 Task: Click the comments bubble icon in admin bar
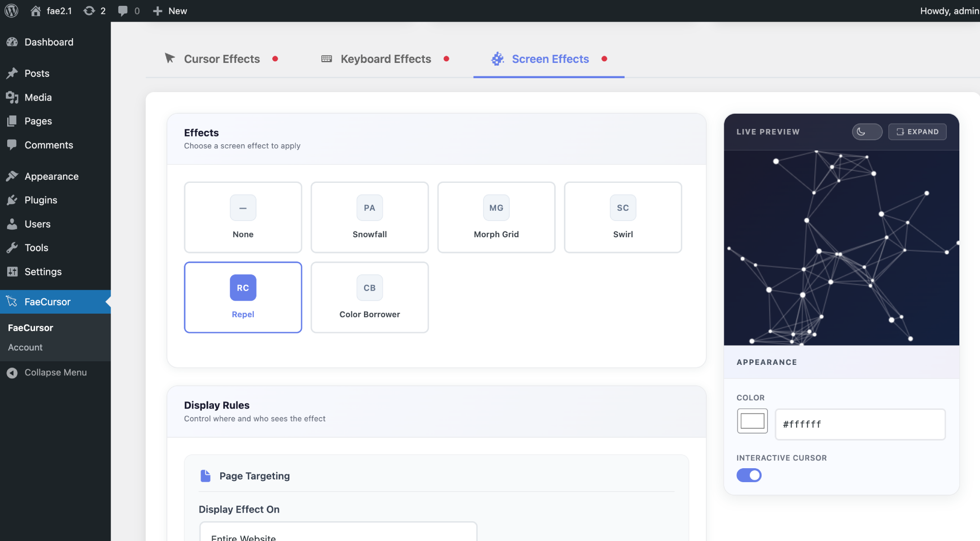click(123, 11)
